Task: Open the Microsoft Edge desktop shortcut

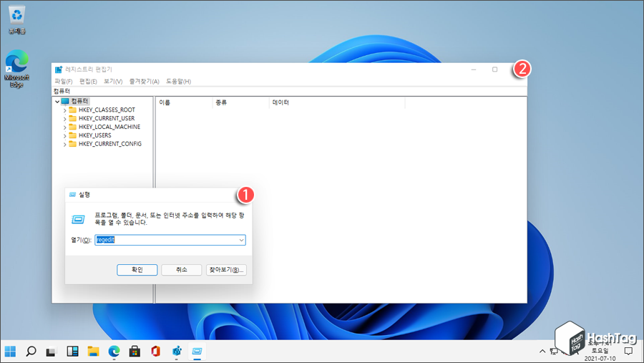Action: 17,68
